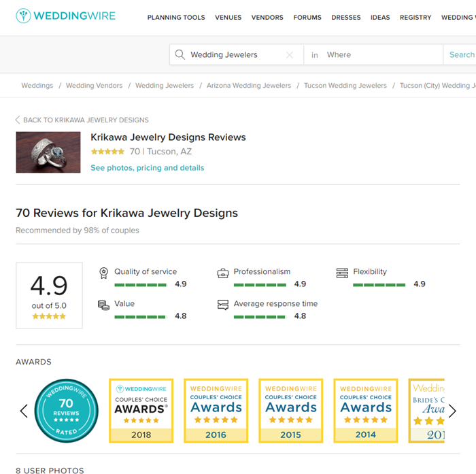Click the Flexibility icon

coord(342,273)
